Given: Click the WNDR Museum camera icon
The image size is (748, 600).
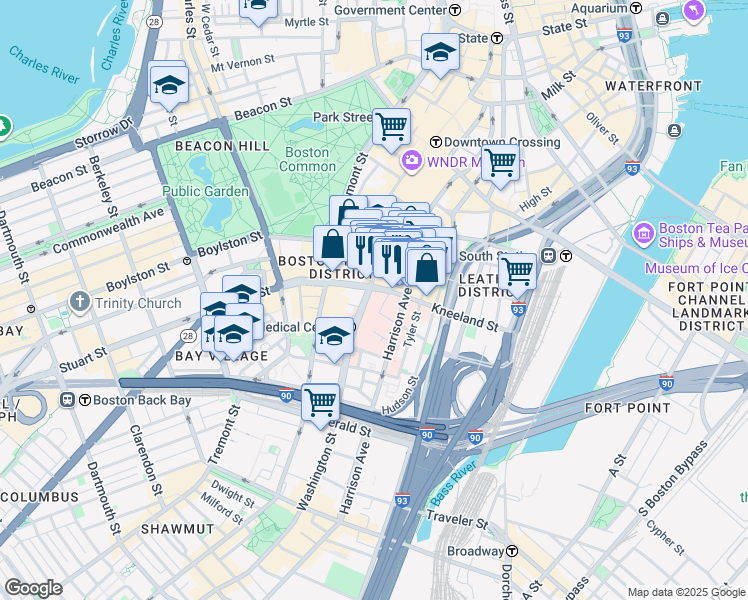Looking at the screenshot, I should pyautogui.click(x=411, y=161).
